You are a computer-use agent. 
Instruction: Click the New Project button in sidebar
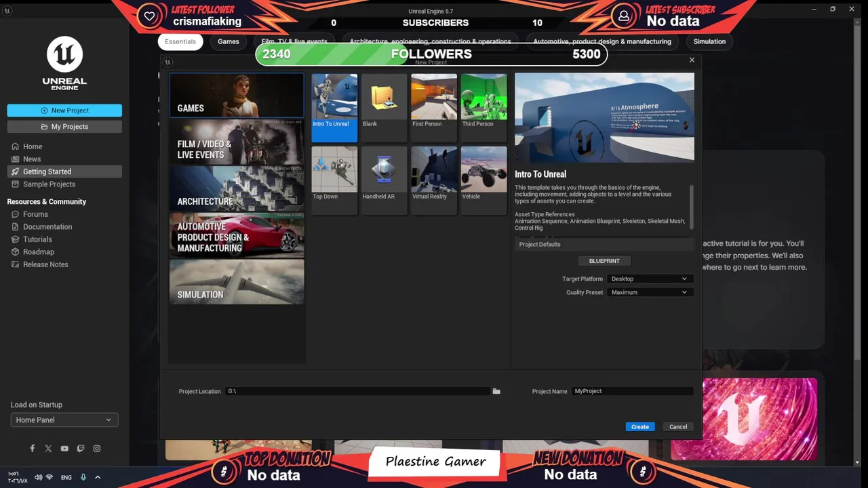(64, 110)
